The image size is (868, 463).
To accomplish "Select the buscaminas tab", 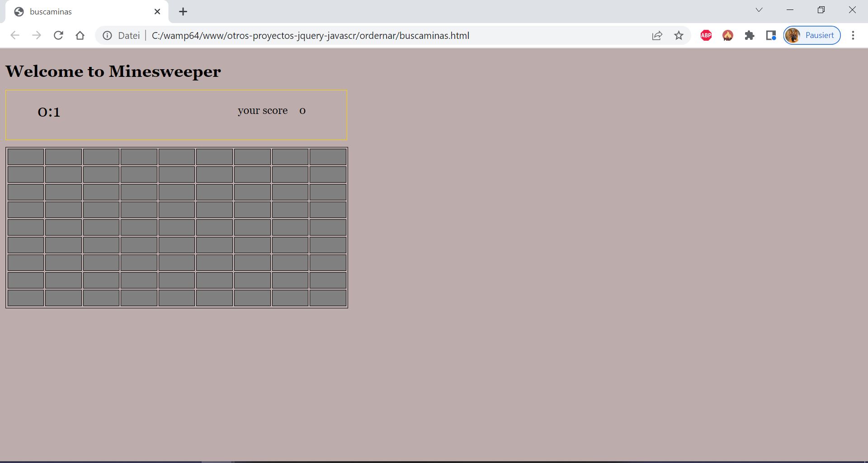I will click(x=81, y=12).
